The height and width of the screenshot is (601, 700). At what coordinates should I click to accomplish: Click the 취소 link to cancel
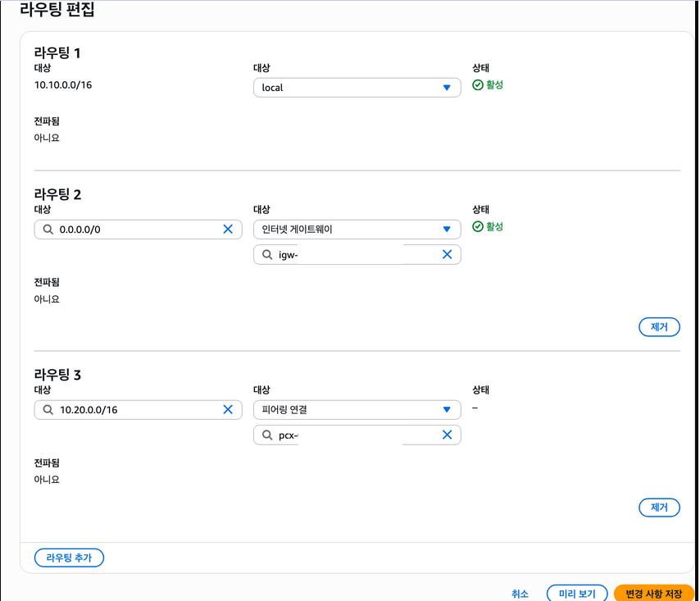click(520, 594)
